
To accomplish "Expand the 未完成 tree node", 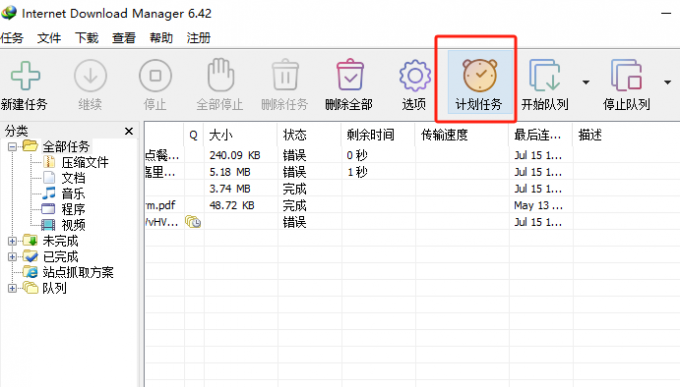I will click(x=13, y=241).
